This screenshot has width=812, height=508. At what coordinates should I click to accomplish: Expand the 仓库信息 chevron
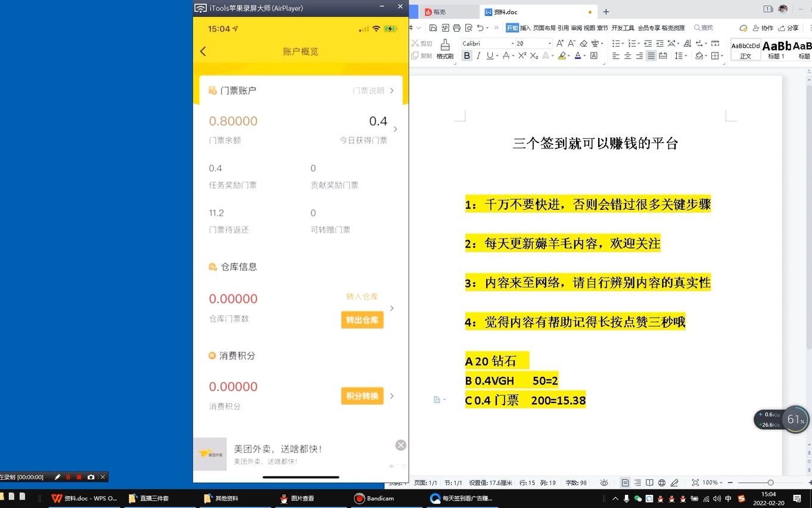point(392,308)
